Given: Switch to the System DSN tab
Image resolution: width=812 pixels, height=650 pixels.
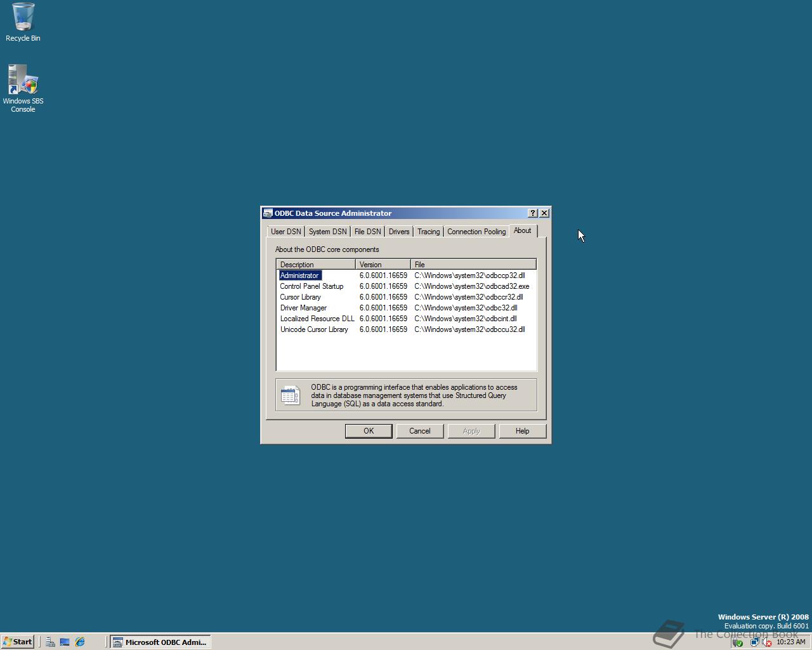Looking at the screenshot, I should [x=328, y=232].
